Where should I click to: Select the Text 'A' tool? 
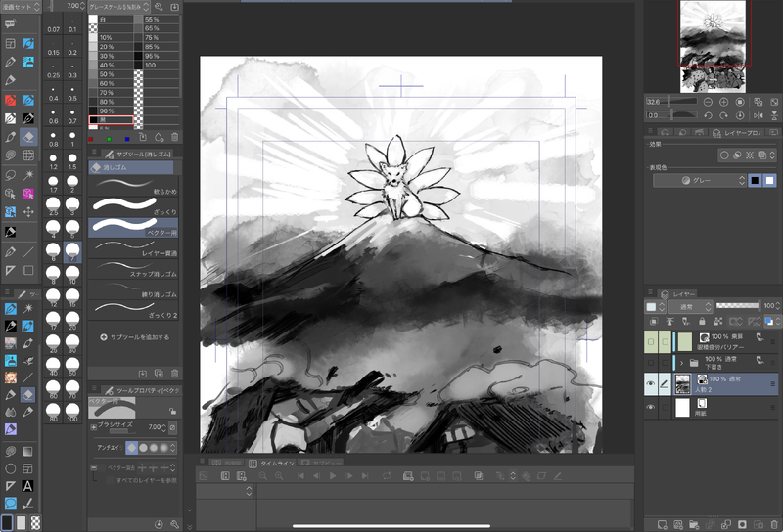pos(28,486)
